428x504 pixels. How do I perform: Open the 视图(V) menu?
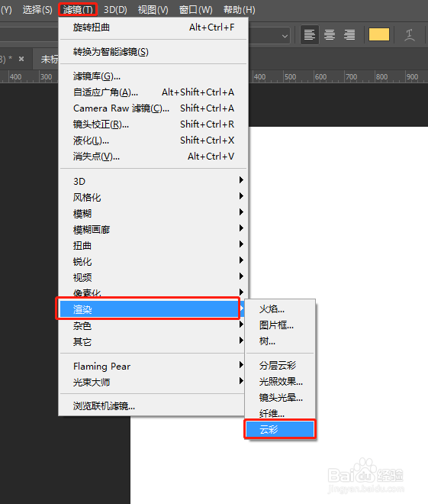coord(153,10)
